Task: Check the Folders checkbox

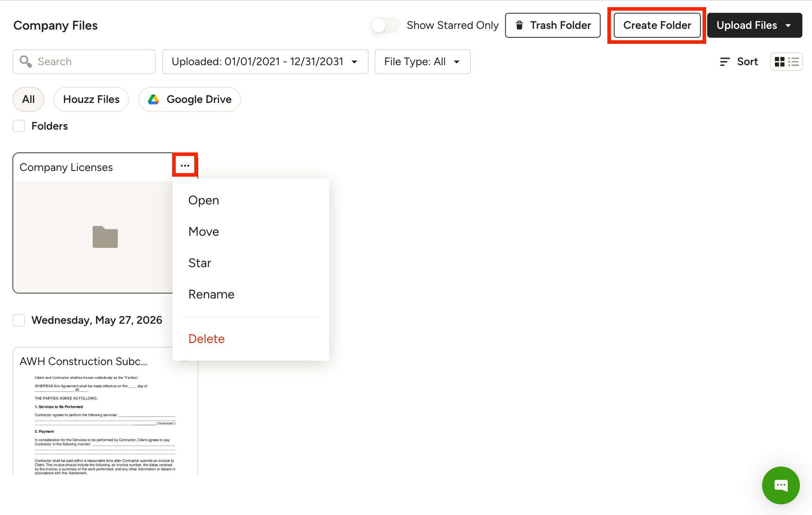Action: coord(19,126)
